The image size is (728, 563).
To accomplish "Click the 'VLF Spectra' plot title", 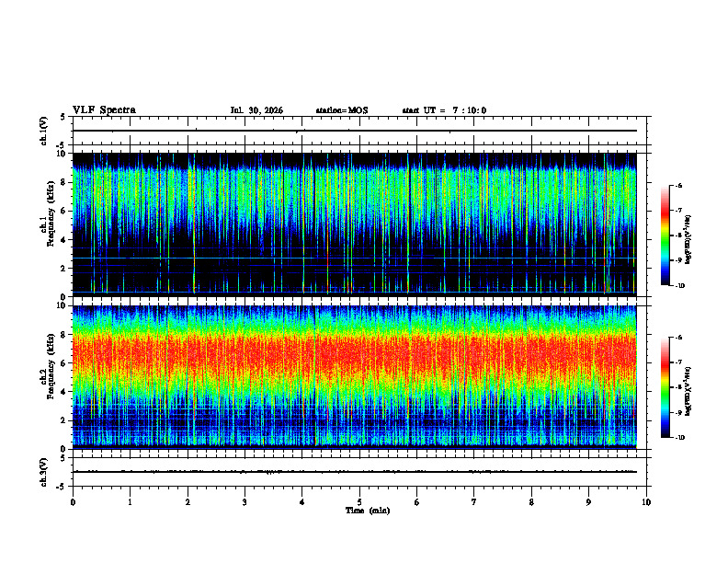I will (x=104, y=110).
